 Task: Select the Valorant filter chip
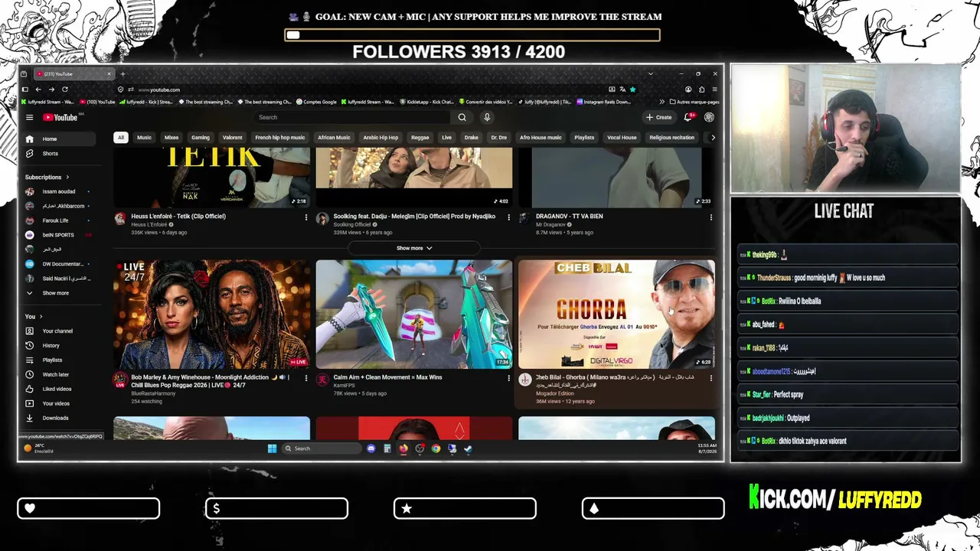click(232, 138)
